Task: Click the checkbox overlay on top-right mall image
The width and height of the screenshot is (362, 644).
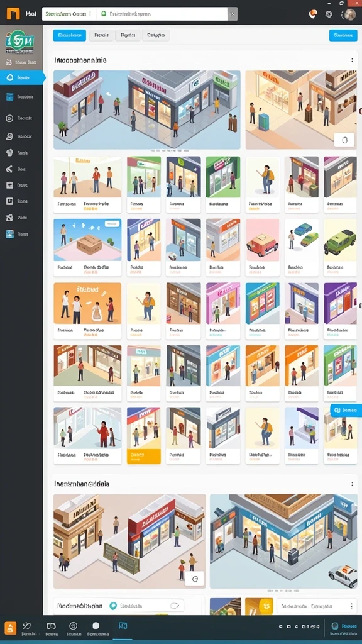Action: coord(344,140)
